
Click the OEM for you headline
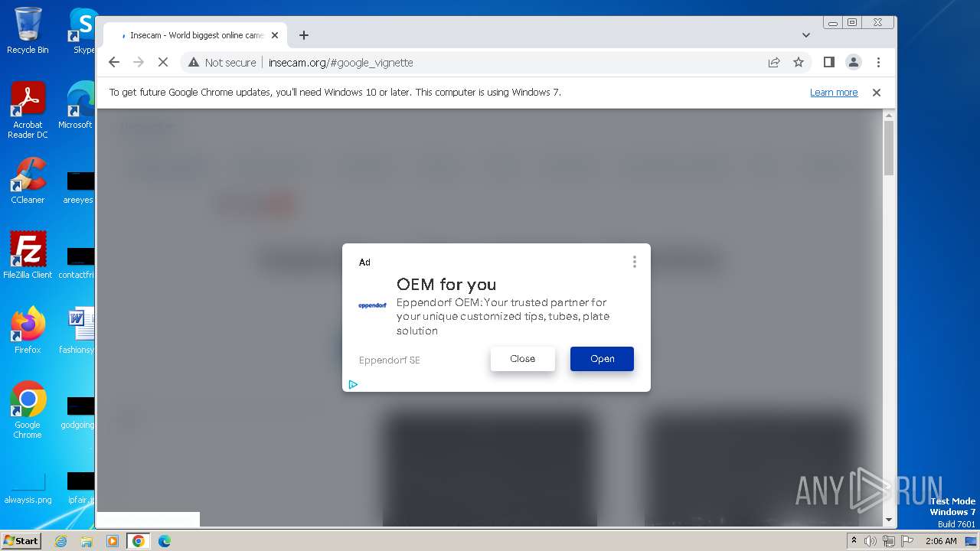446,285
